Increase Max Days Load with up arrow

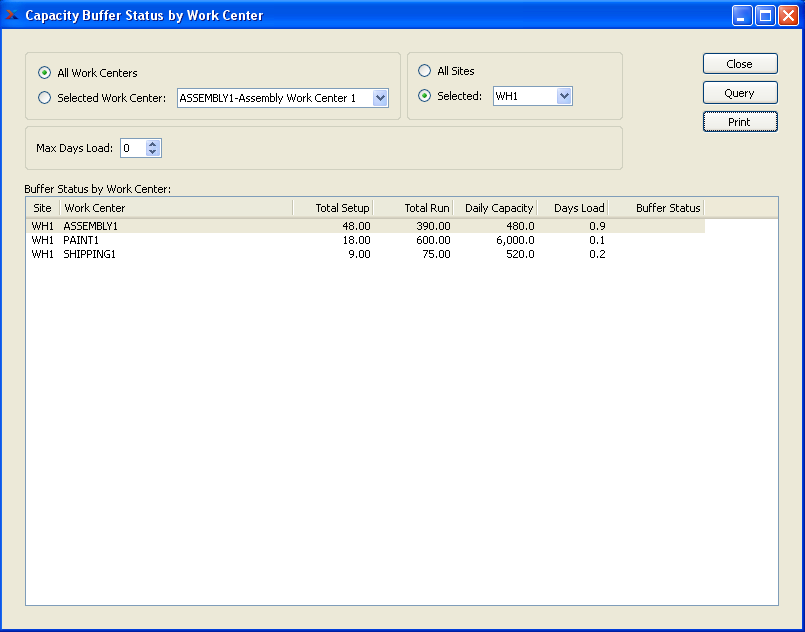pos(152,144)
